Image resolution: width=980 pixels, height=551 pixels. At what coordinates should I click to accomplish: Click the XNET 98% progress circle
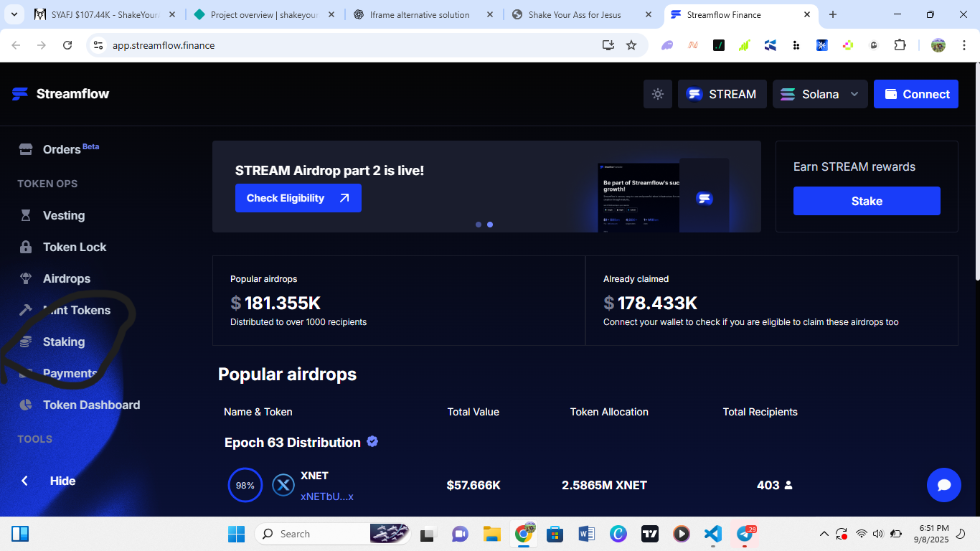click(x=245, y=486)
